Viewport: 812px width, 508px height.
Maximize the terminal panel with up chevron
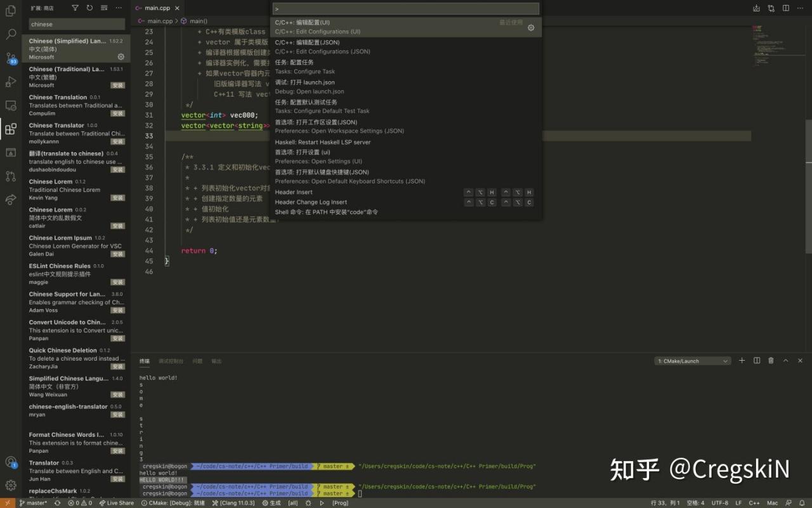tap(785, 361)
